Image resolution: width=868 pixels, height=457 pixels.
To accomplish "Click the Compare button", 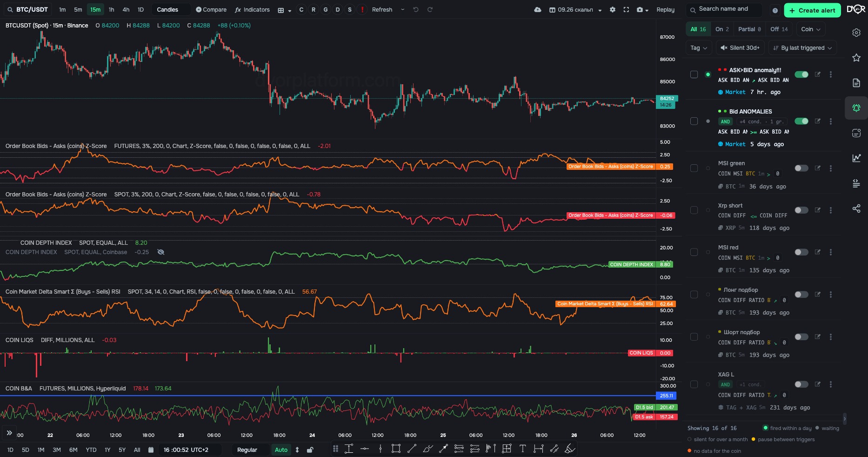I will point(211,10).
